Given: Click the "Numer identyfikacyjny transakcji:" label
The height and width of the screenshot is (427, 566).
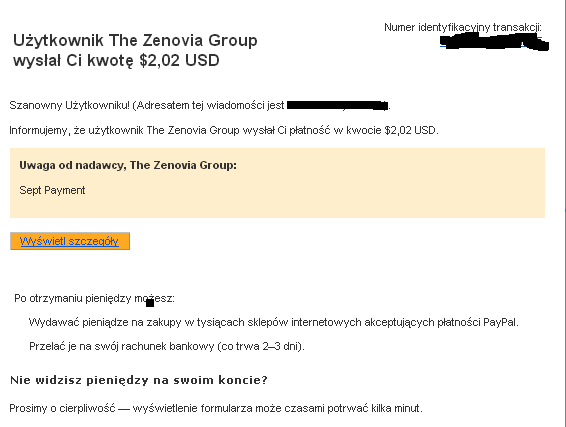Looking at the screenshot, I should click(463, 27).
